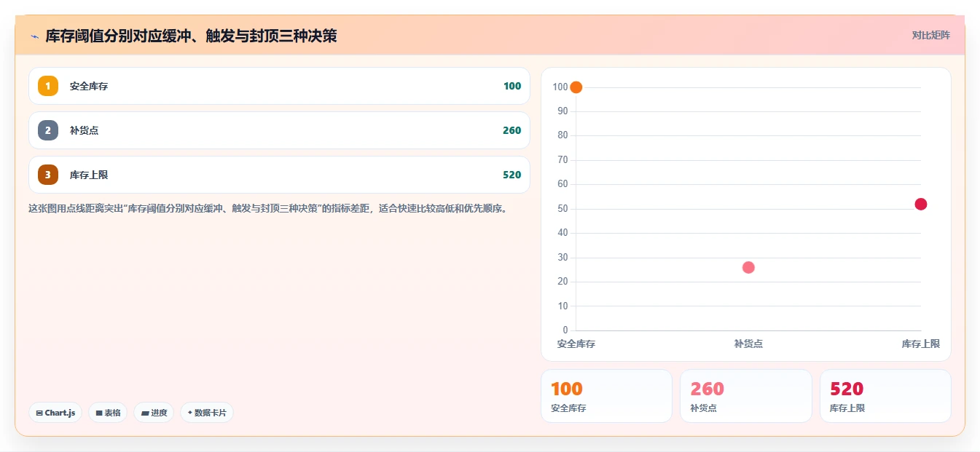Screen dimensions: 980x452
Task: Click the red 库存上限 data point
Action: pyautogui.click(x=921, y=204)
